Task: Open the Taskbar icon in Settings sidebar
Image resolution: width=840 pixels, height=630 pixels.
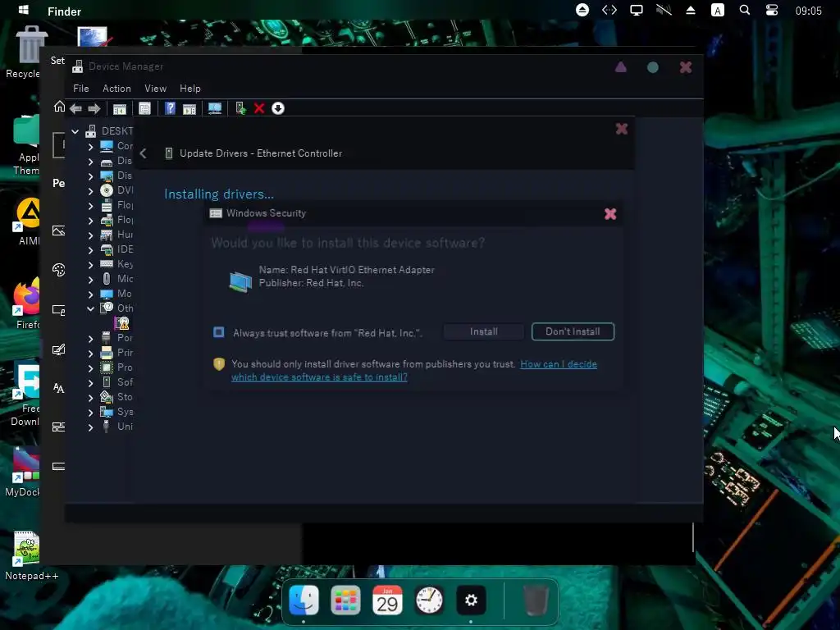Action: [58, 466]
